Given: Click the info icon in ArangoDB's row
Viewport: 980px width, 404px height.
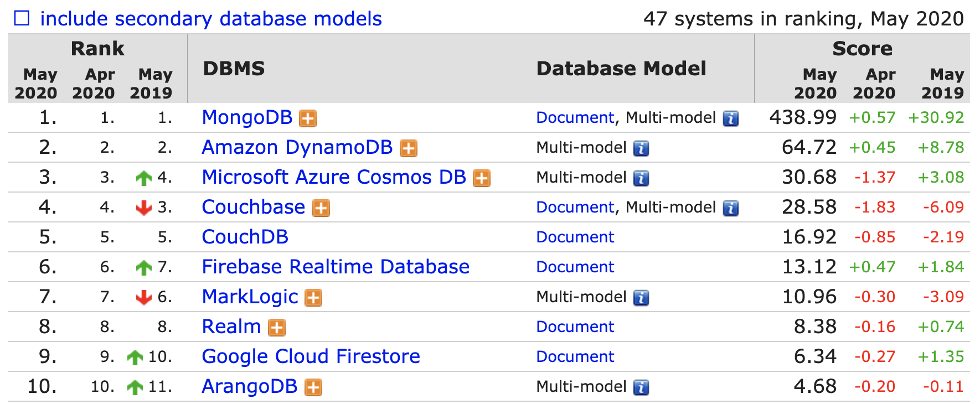Looking at the screenshot, I should [x=641, y=387].
